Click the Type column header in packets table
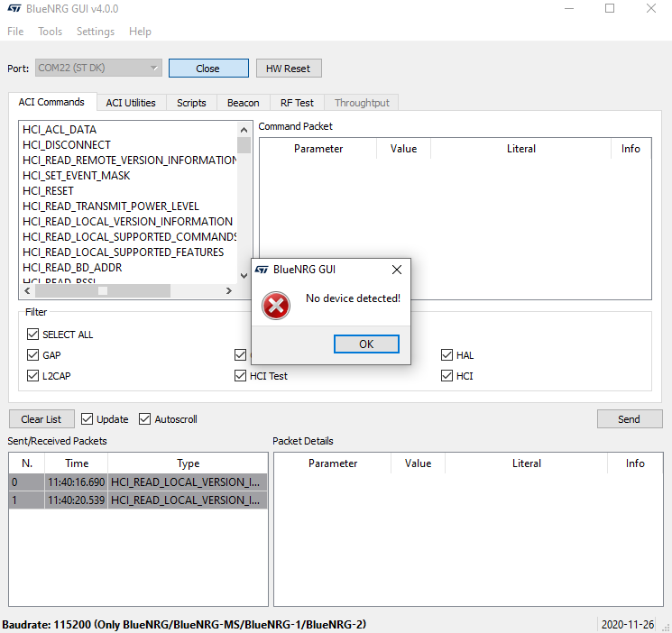The height and width of the screenshot is (633, 672). click(189, 463)
